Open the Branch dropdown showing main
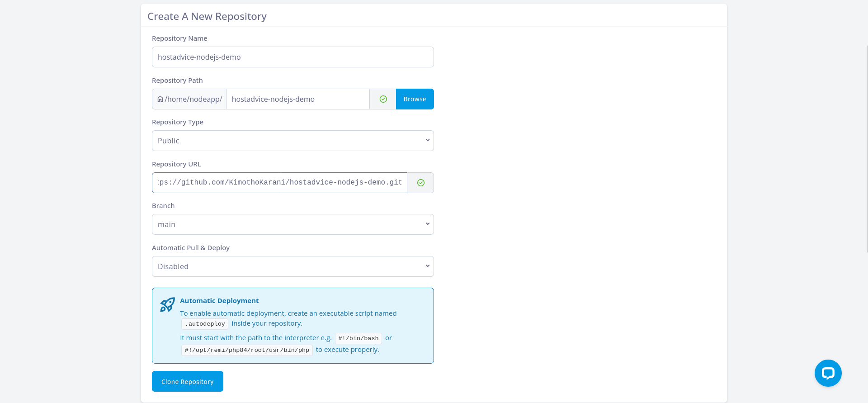The height and width of the screenshot is (403, 868). click(293, 224)
